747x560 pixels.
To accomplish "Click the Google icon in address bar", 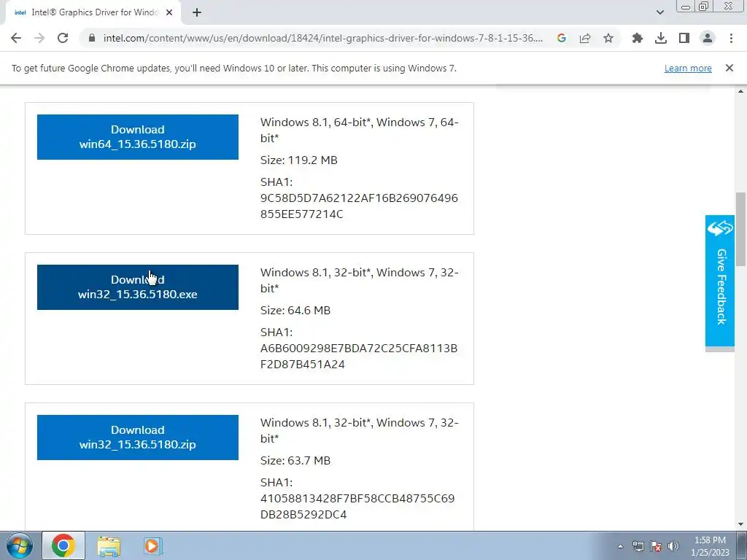I will tap(562, 38).
